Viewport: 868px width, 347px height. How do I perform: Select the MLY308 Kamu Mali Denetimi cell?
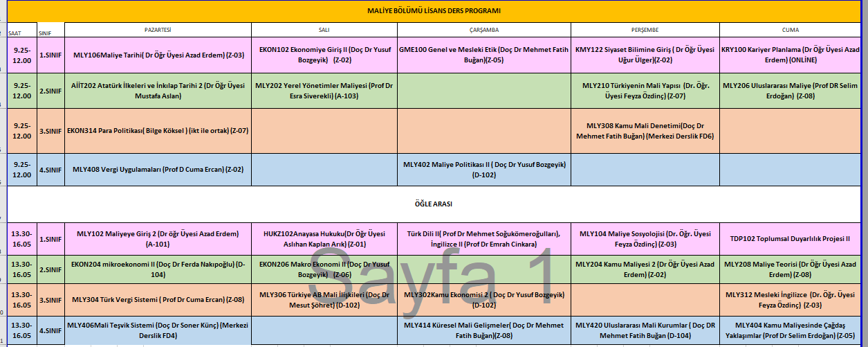[x=645, y=130]
